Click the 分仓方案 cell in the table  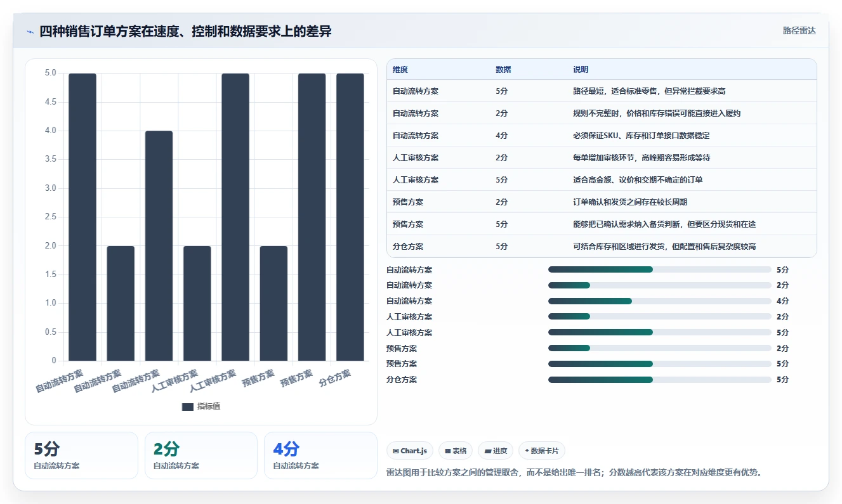pos(408,247)
